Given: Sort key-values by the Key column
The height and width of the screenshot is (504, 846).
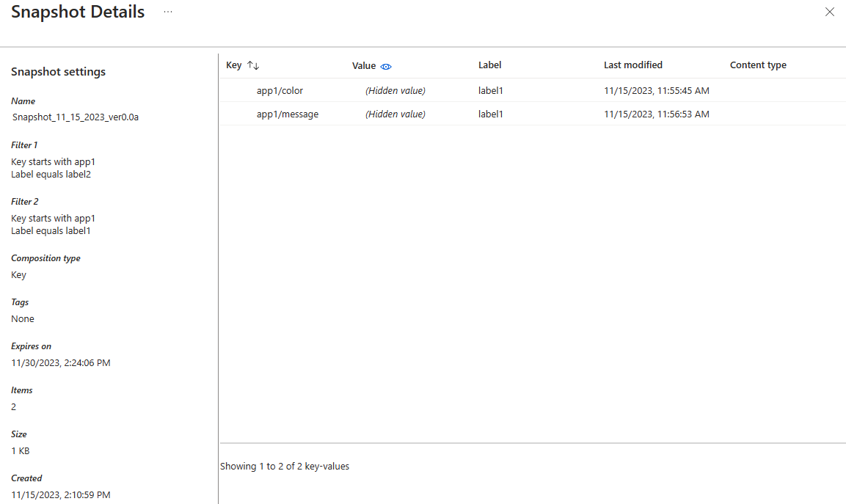Looking at the screenshot, I should 234,65.
